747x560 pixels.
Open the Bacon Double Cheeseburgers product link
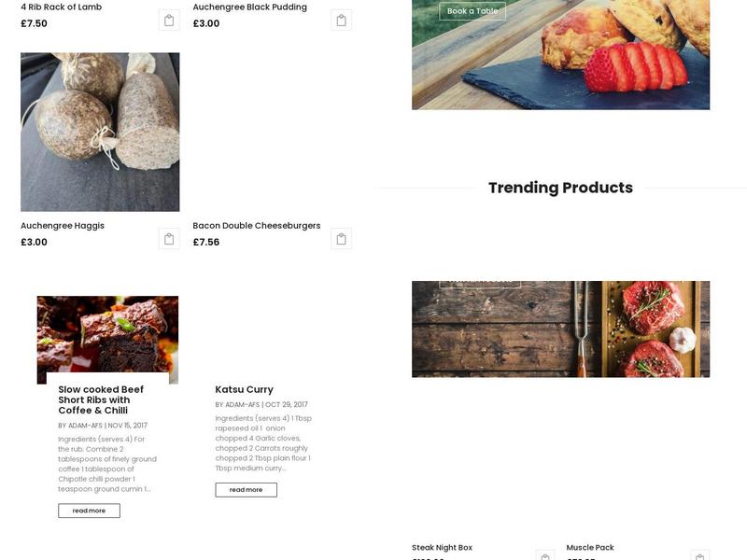pos(256,226)
